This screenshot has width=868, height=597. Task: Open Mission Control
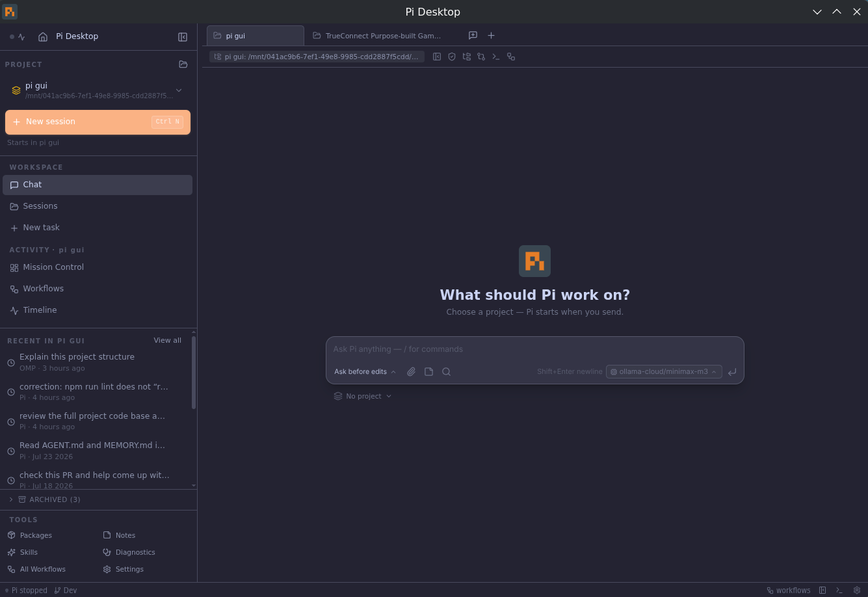[98, 267]
